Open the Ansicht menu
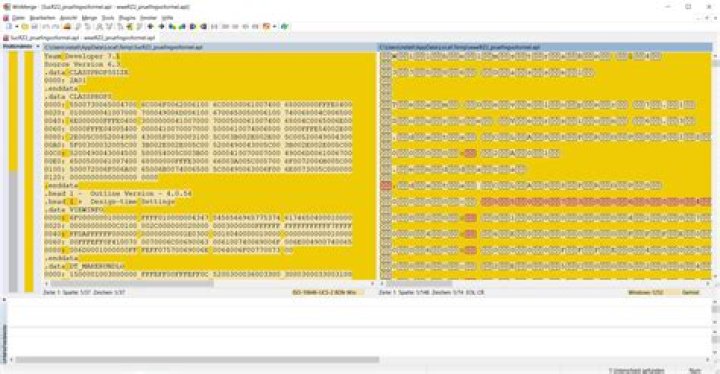 point(68,18)
